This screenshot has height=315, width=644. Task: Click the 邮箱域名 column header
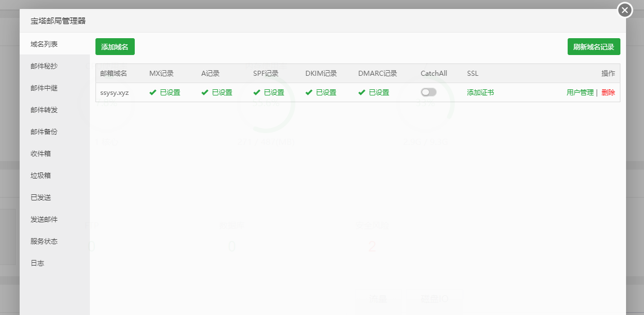click(113, 74)
